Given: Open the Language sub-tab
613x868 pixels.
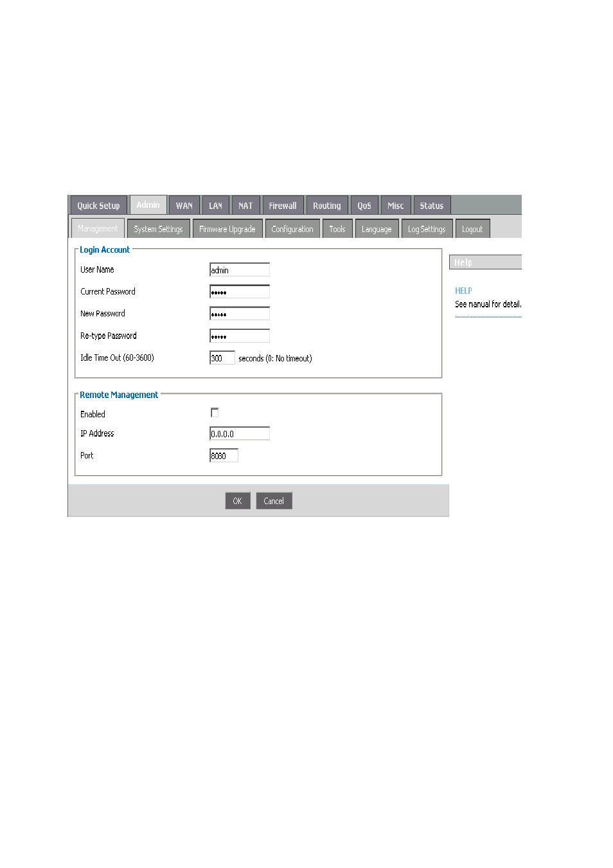Looking at the screenshot, I should pos(377,229).
